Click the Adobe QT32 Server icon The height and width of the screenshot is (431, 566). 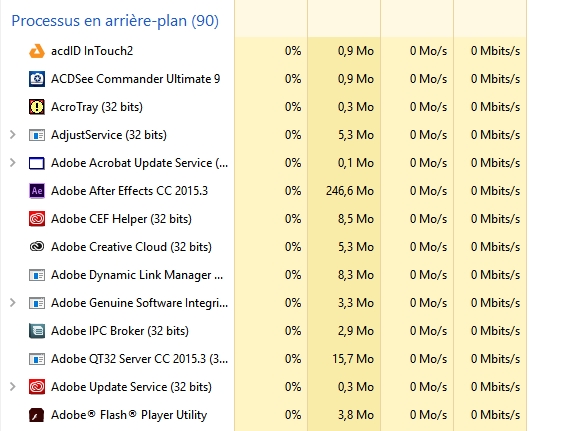point(37,359)
